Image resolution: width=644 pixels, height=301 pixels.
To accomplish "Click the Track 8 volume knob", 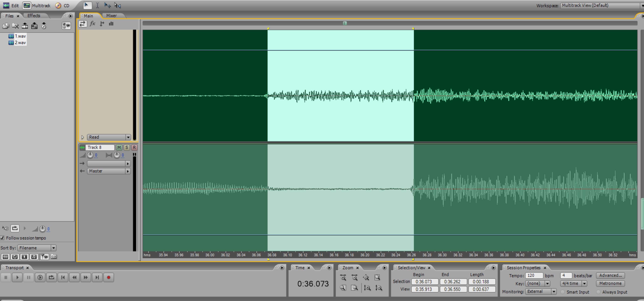I will click(x=90, y=155).
